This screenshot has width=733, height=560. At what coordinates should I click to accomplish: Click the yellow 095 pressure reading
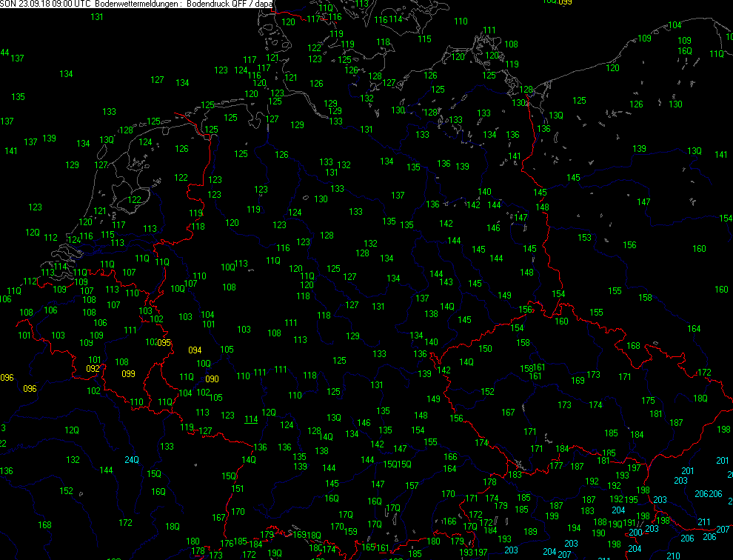click(164, 343)
